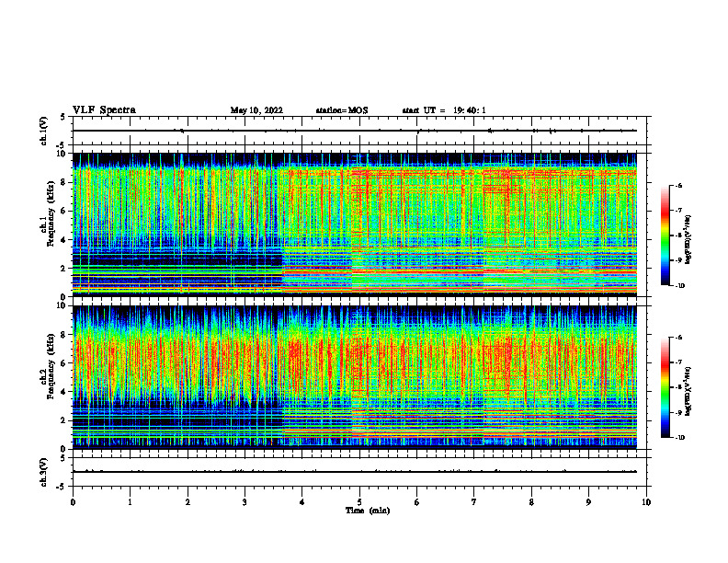Viewport: 728px width, 563px height.
Task: Click time axis tick label "8"
Action: pos(531,502)
